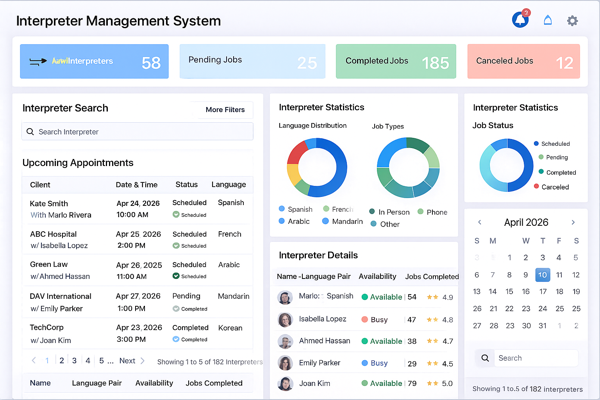Open the notification bell with red badge
Screen dimensions: 600x400
(520, 20)
